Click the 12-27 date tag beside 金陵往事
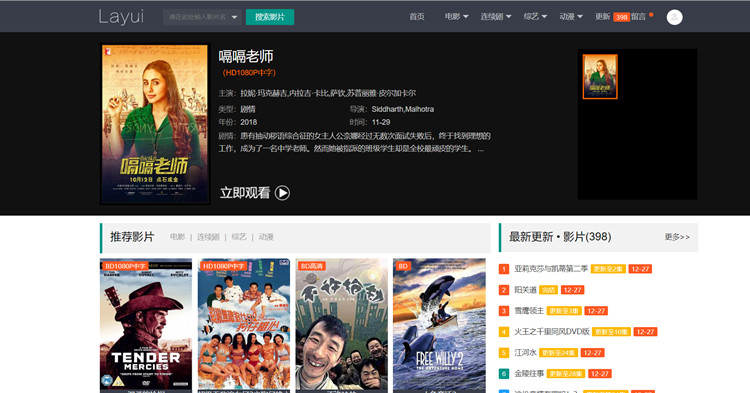Viewport: 750px width, 393px height. (600, 374)
